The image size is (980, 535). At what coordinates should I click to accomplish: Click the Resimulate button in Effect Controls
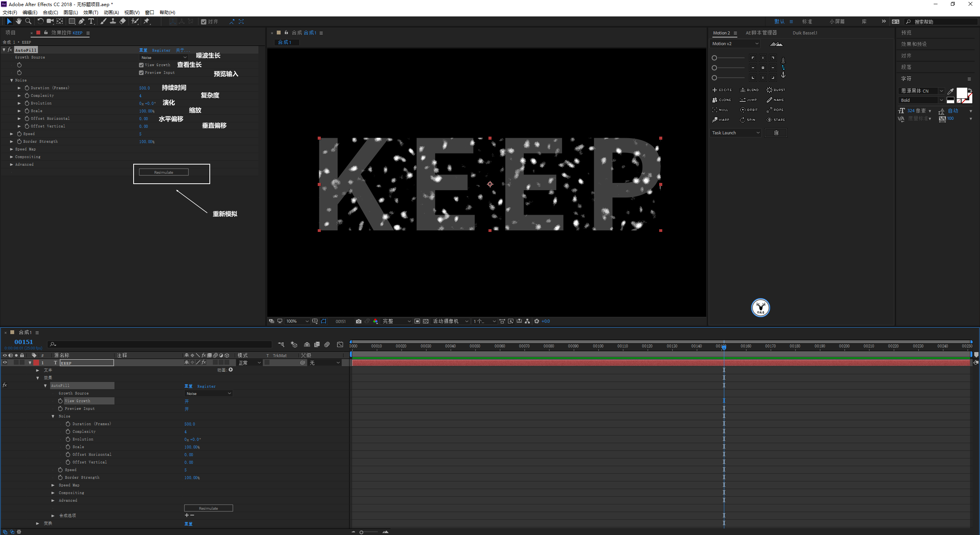tap(163, 173)
